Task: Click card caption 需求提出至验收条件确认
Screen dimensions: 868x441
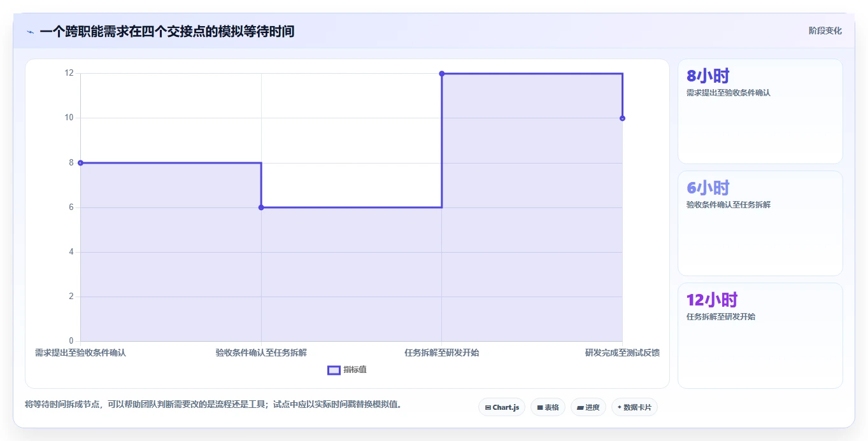Action: 729,93
